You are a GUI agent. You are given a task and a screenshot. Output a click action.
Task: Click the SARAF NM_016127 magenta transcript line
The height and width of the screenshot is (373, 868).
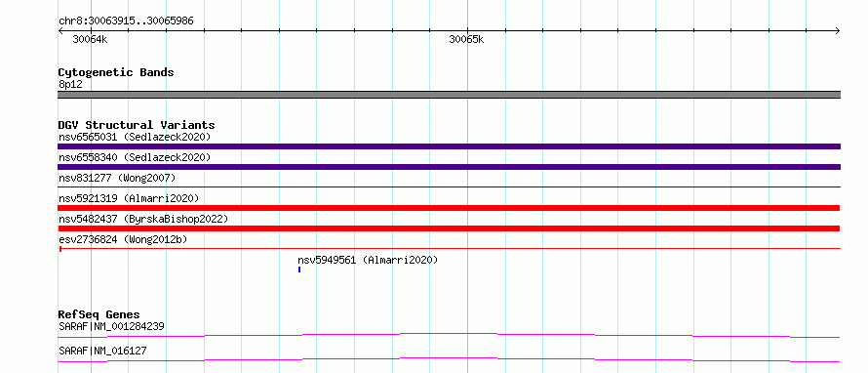tap(449, 360)
